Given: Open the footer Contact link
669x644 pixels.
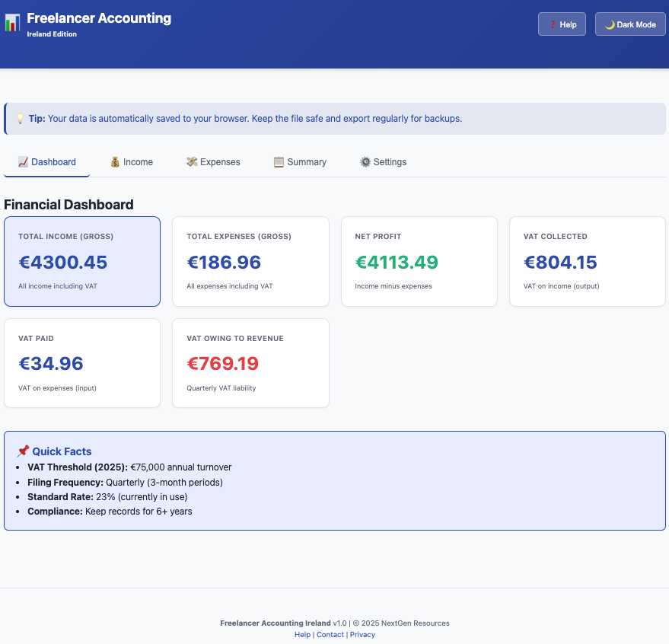Looking at the screenshot, I should coord(330,635).
